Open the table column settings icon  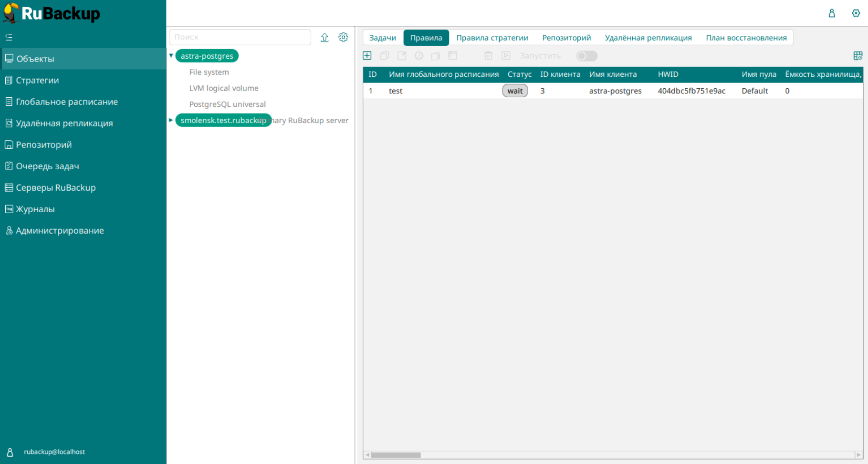[x=858, y=56]
